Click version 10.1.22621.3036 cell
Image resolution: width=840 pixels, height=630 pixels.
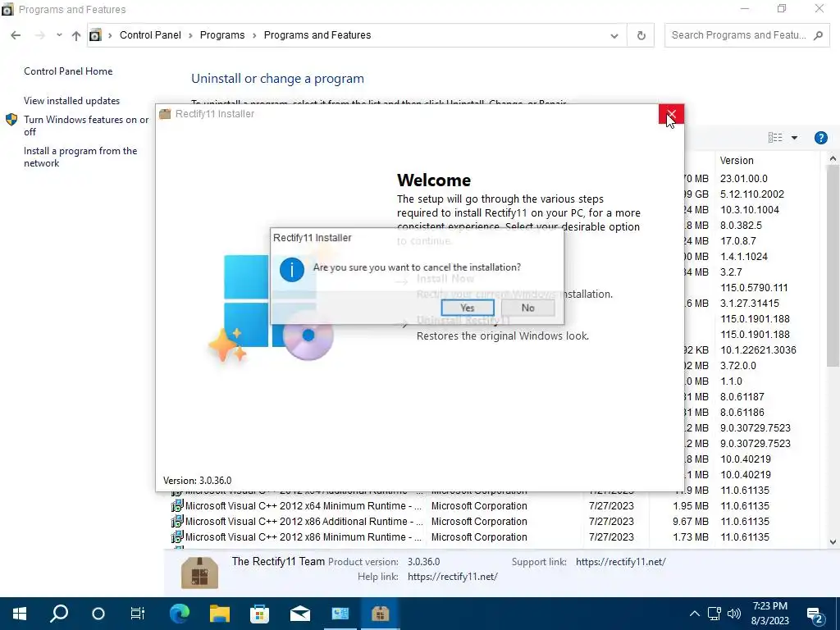point(757,349)
